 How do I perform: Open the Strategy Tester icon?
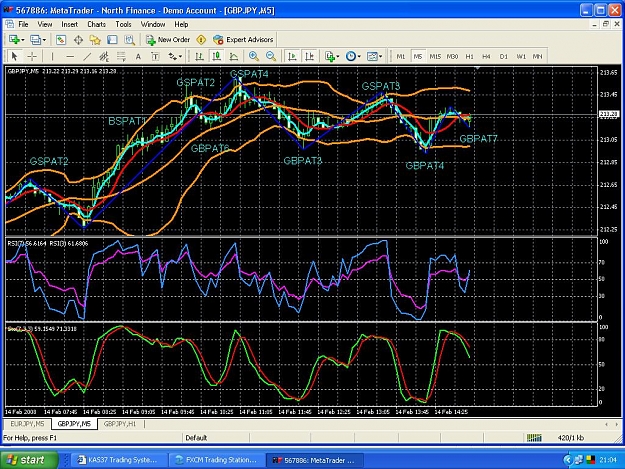pos(130,39)
